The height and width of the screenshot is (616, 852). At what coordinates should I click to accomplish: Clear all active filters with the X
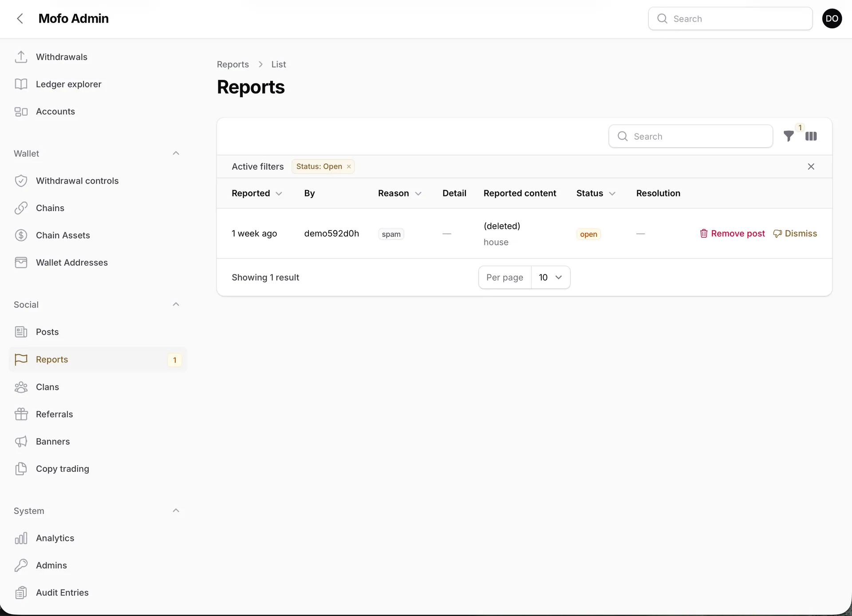click(x=811, y=166)
